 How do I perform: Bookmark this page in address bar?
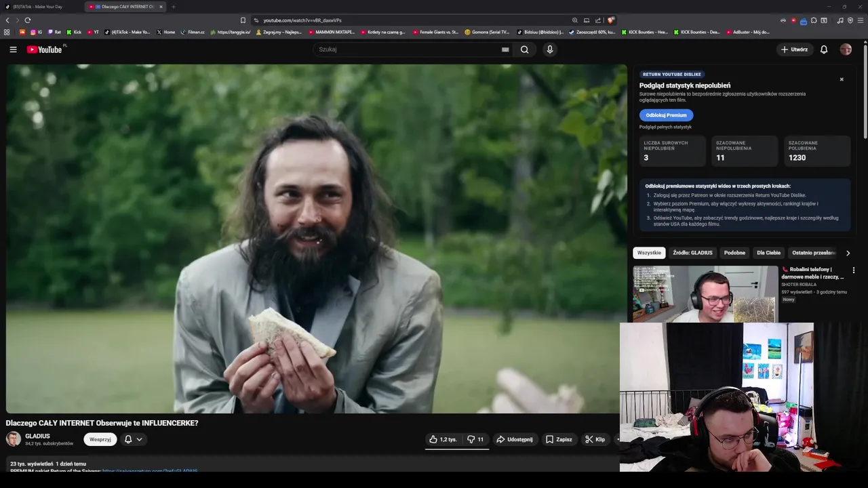pyautogui.click(x=243, y=20)
